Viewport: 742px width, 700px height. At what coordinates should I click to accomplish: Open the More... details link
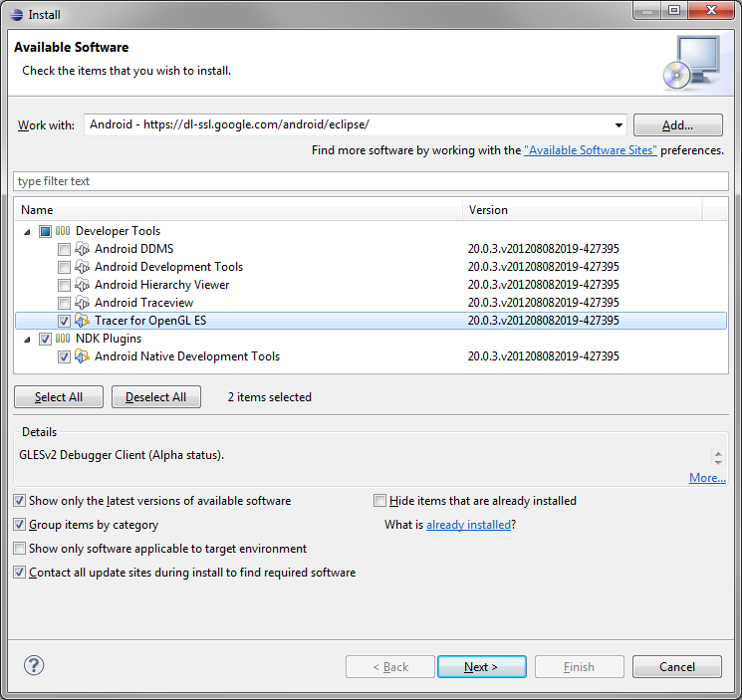pyautogui.click(x=707, y=478)
